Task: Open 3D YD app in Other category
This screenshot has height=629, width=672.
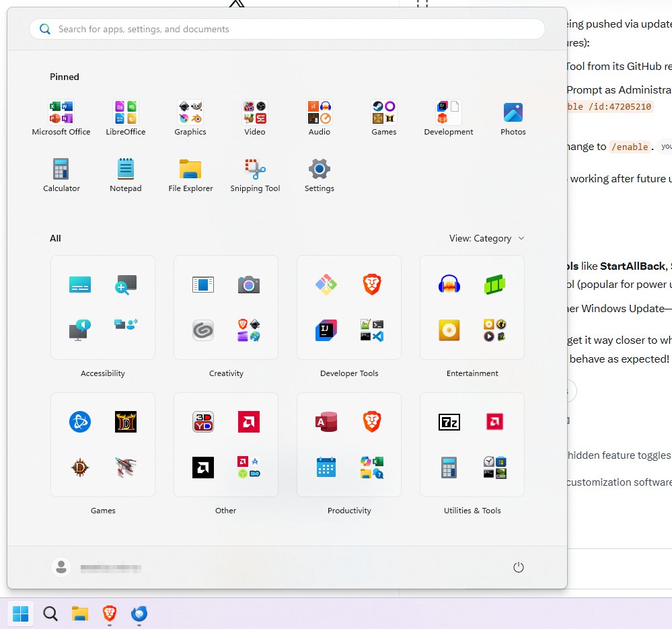Action: tap(202, 422)
